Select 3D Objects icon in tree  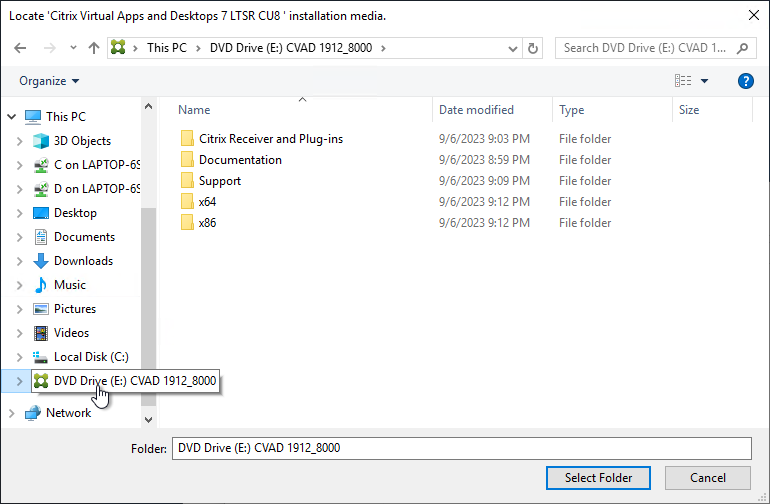tap(41, 141)
